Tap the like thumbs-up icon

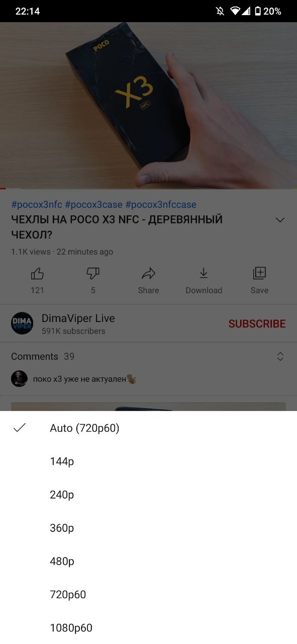click(x=37, y=274)
